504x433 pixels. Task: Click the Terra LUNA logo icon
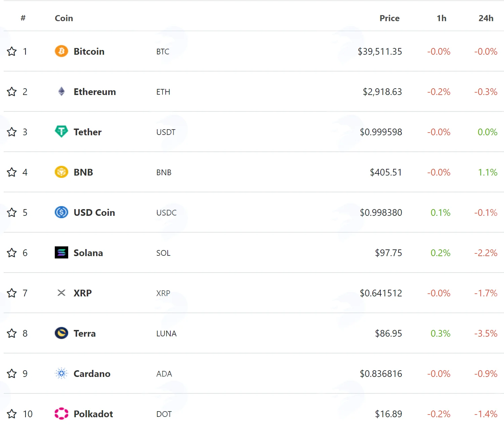coord(61,333)
